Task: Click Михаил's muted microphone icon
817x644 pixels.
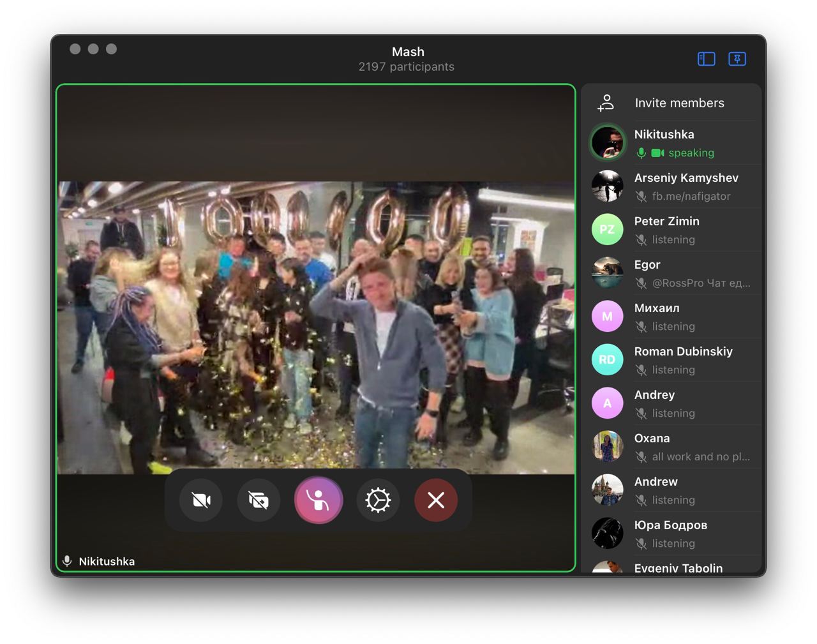Action: [x=641, y=327]
